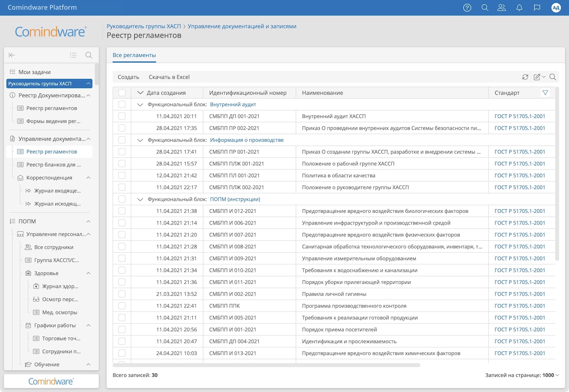
Task: Click the Создать button
Action: pyautogui.click(x=128, y=77)
